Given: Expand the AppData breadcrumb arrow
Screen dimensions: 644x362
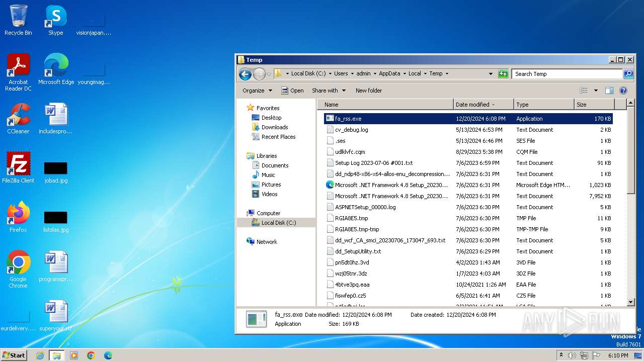Looking at the screenshot, I should (404, 73).
